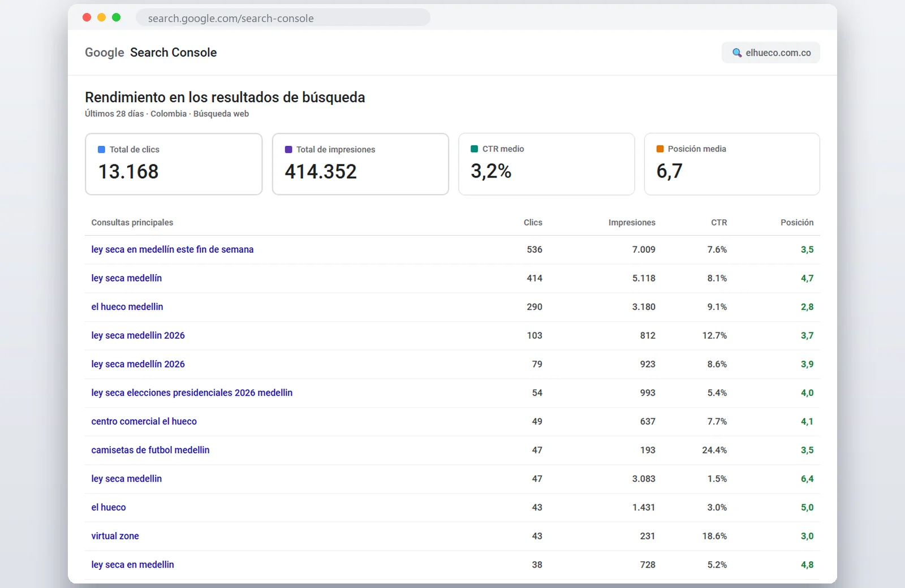Open the 'el hueco medellin' query
905x588 pixels.
pyautogui.click(x=127, y=306)
